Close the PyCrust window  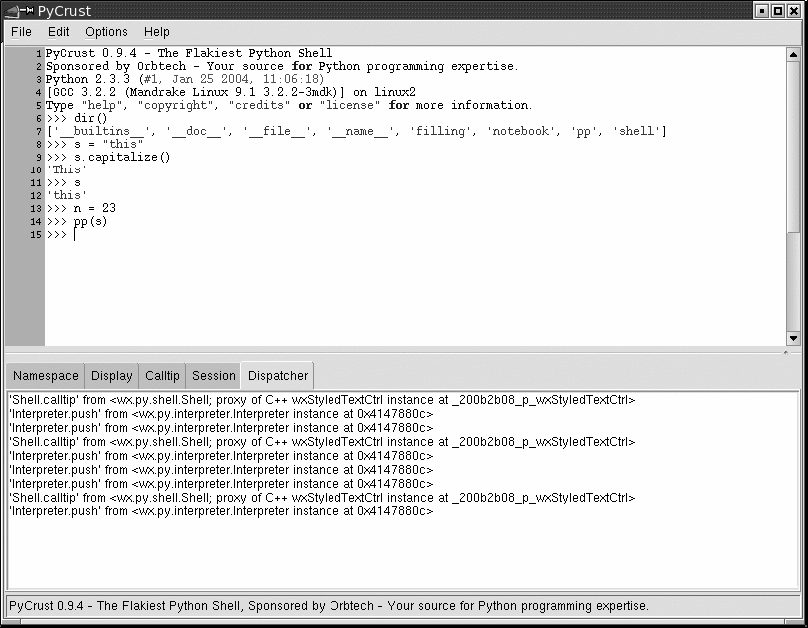click(794, 10)
